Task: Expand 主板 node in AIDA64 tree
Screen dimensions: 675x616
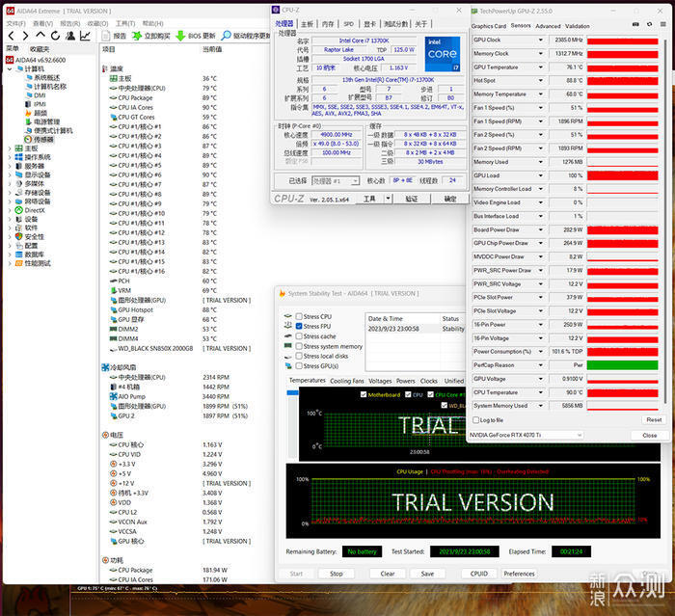Action: point(10,148)
